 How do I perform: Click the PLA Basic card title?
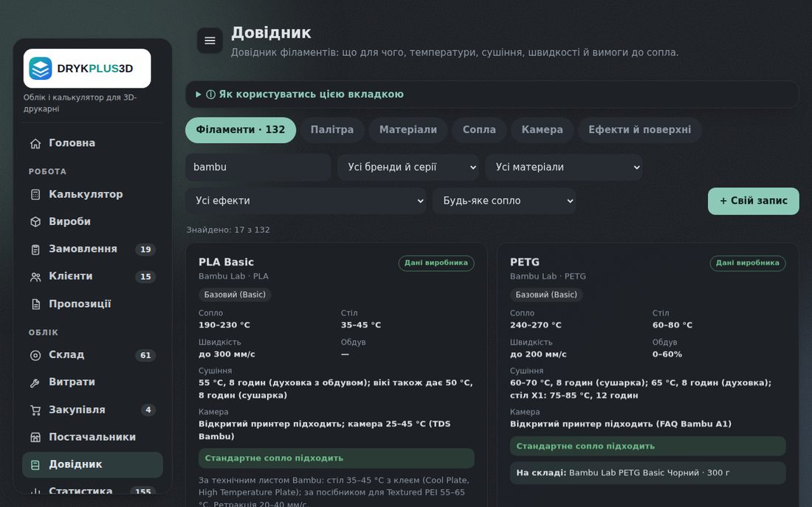pyautogui.click(x=227, y=262)
